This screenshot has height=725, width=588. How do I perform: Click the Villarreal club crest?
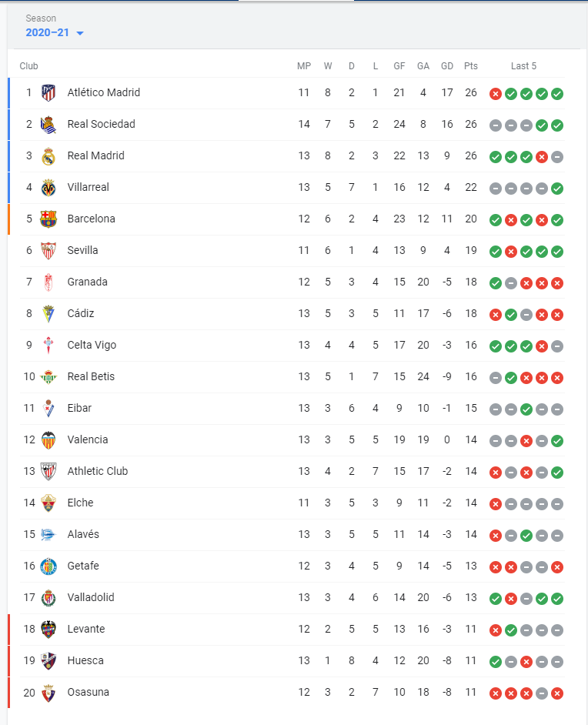point(48,188)
